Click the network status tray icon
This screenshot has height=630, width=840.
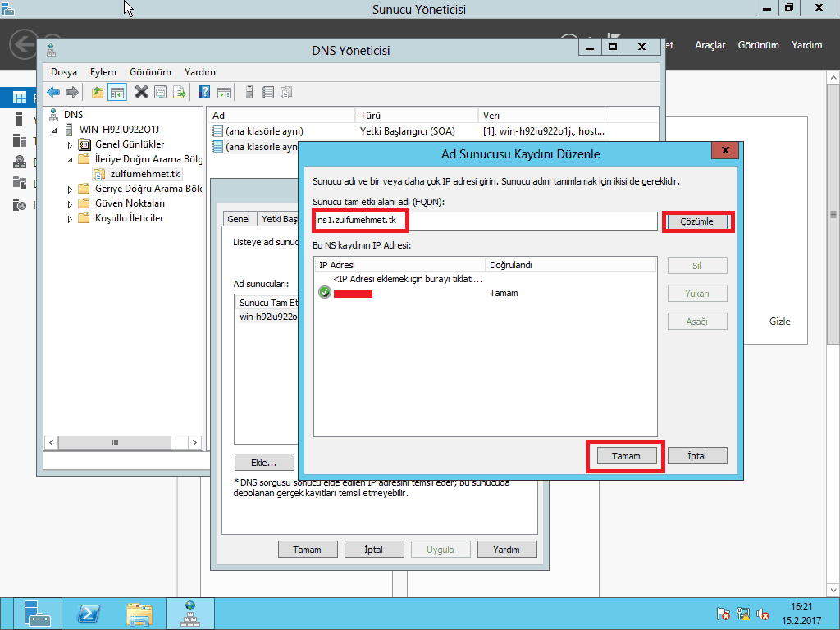coord(743,614)
